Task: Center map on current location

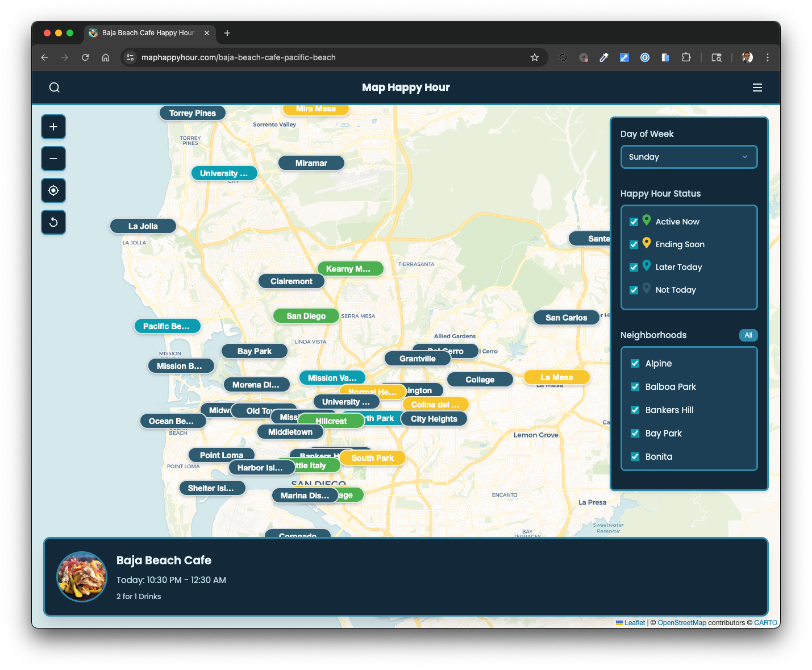Action: 53,190
